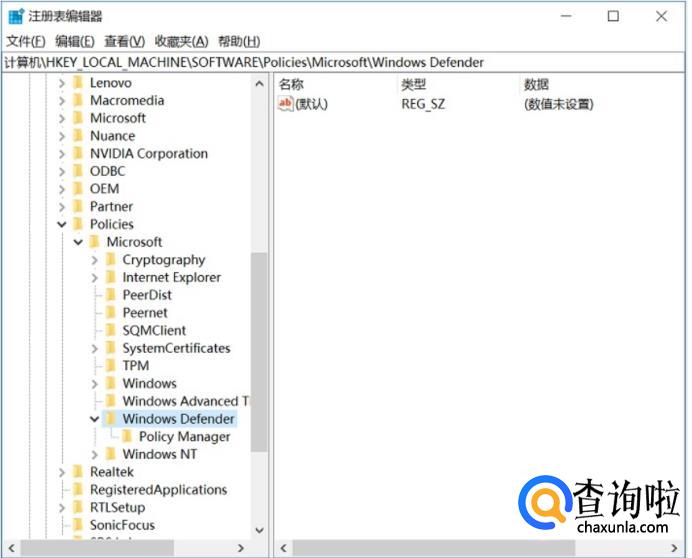This screenshot has height=558, width=692.
Task: Open the 文件(F) menu
Action: (x=26, y=41)
